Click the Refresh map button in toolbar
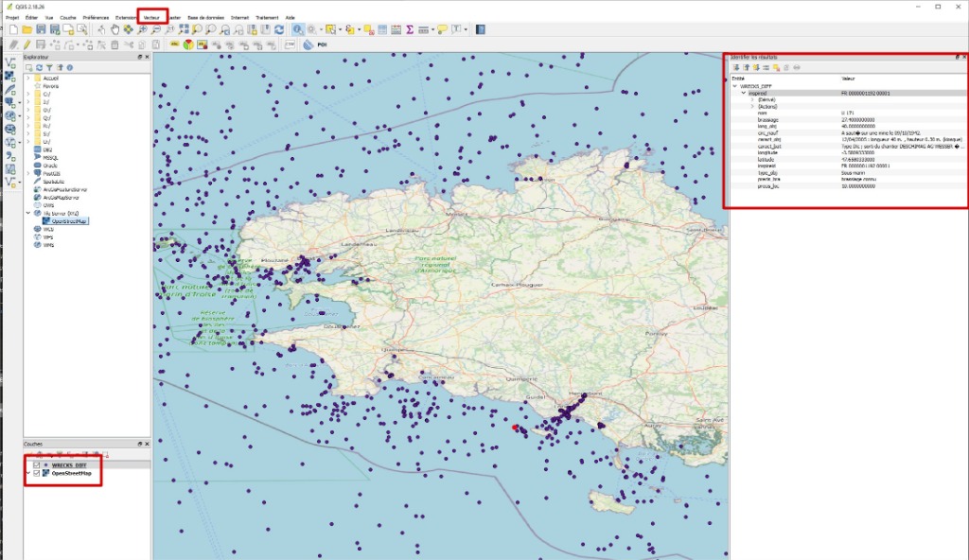Viewport: 969px width, 560px height. pos(279,30)
